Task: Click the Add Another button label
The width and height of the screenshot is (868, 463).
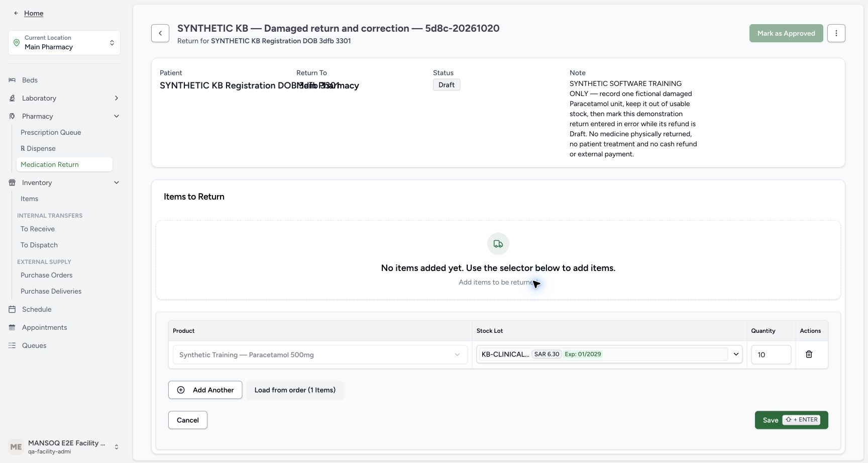Action: pyautogui.click(x=213, y=390)
